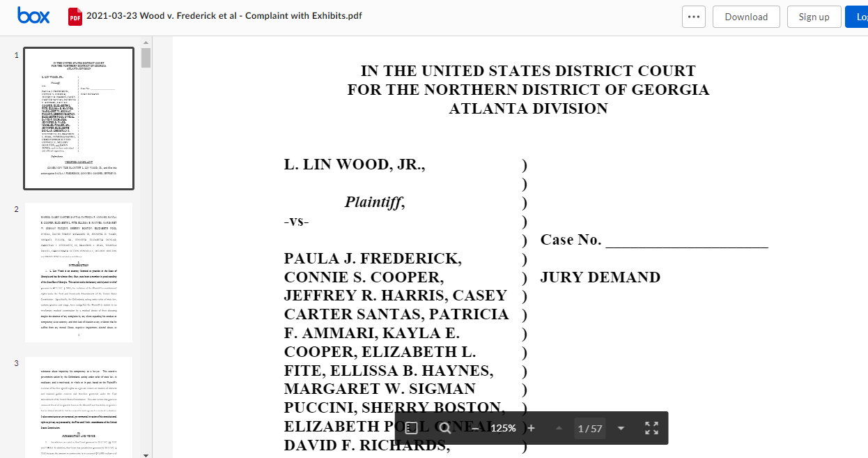Screen dimensions: 868x458
Task: Zoom out with the minus icon
Action: pos(475,428)
